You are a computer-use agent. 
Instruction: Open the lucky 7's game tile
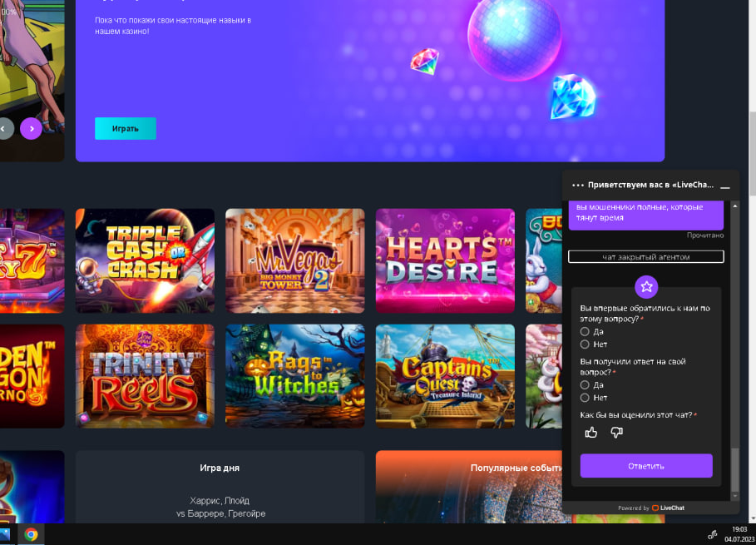pos(32,261)
